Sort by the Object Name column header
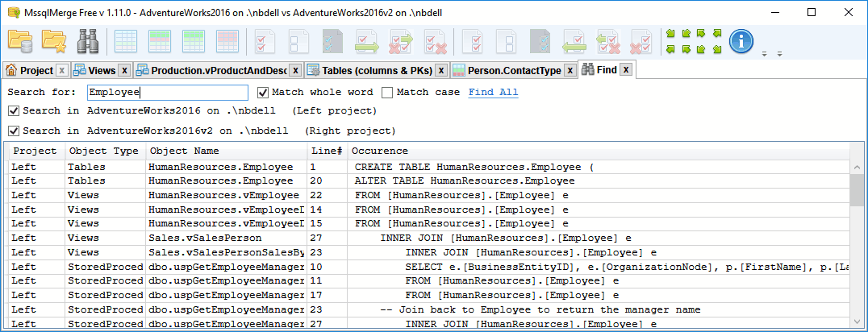868x332 pixels. click(x=227, y=151)
